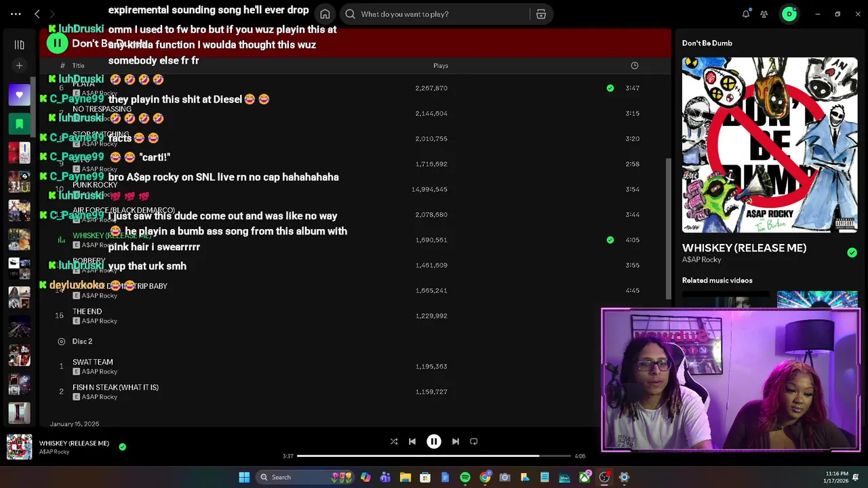This screenshot has width=868, height=488.
Task: Open A$AP Rocky link under FISH N STEAK
Action: pyautogui.click(x=100, y=397)
